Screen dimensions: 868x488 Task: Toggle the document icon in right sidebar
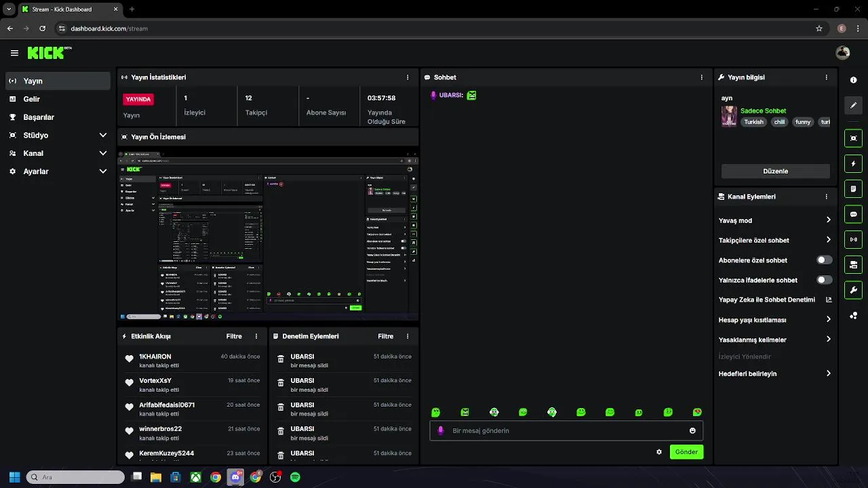pyautogui.click(x=853, y=188)
